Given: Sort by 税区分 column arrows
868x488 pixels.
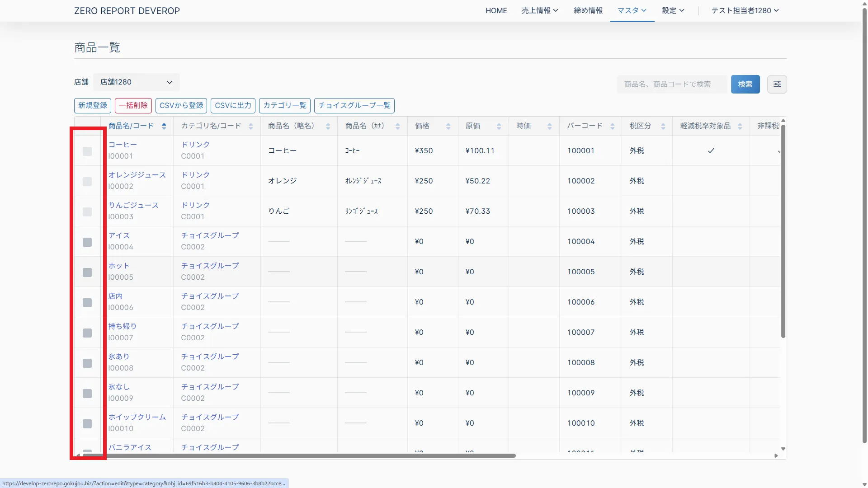Looking at the screenshot, I should [663, 126].
